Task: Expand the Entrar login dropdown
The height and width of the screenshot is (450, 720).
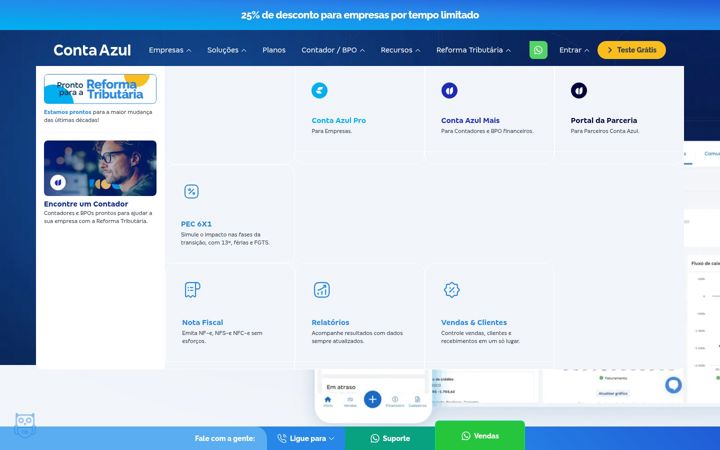Action: point(574,50)
